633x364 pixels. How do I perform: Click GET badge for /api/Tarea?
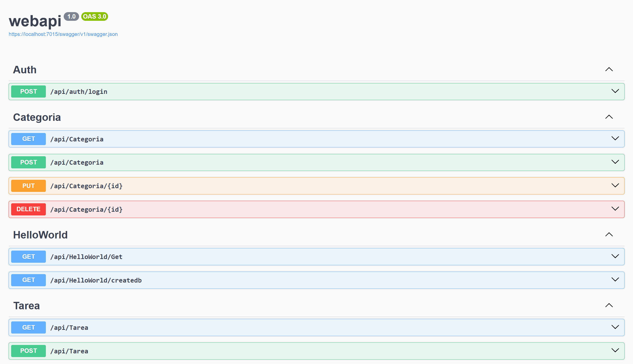pyautogui.click(x=29, y=328)
